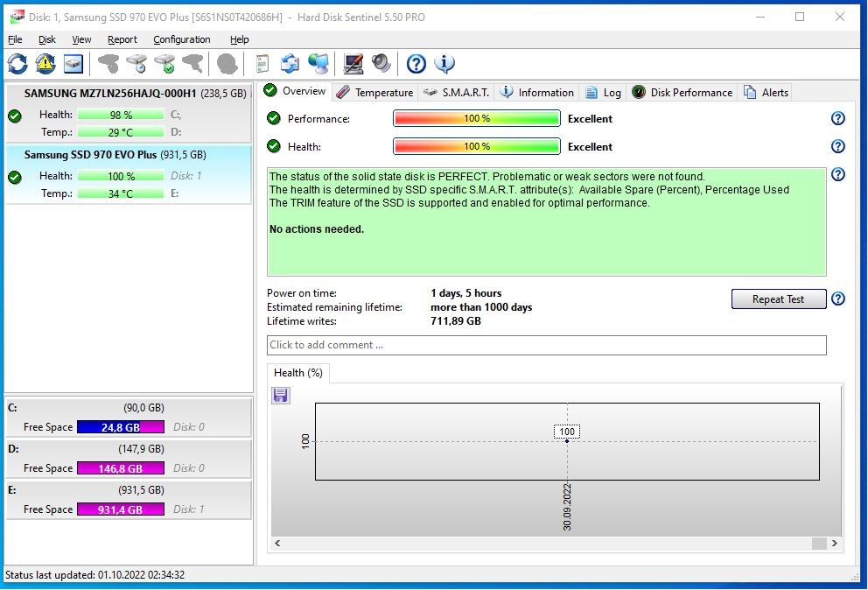Click the D: free space 146,8 GB bar
Image resolution: width=868 pixels, height=590 pixels.
coord(121,468)
